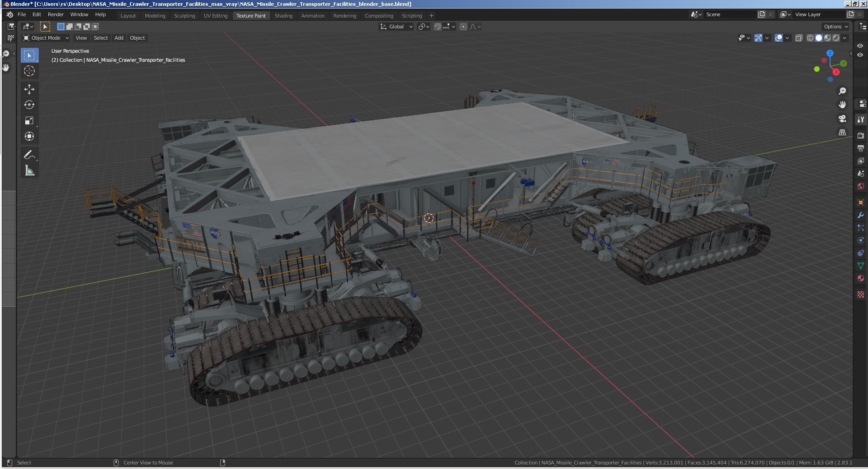Click the tweak select arrow tool icon
868x469 pixels.
coord(45,27)
